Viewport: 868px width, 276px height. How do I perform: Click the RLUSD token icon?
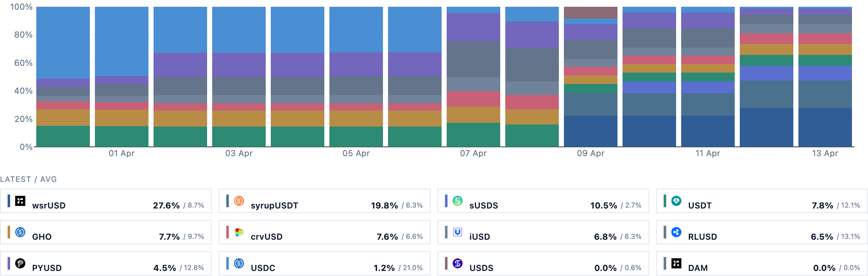click(676, 232)
